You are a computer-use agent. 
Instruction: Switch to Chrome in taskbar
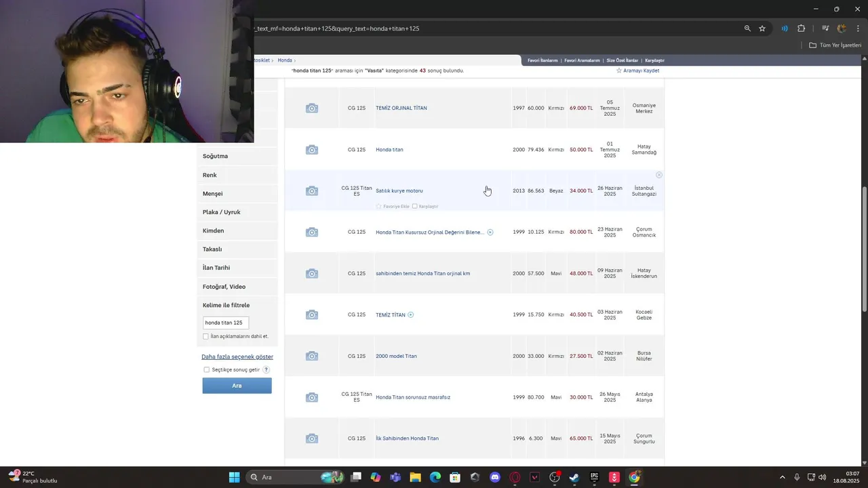click(634, 477)
